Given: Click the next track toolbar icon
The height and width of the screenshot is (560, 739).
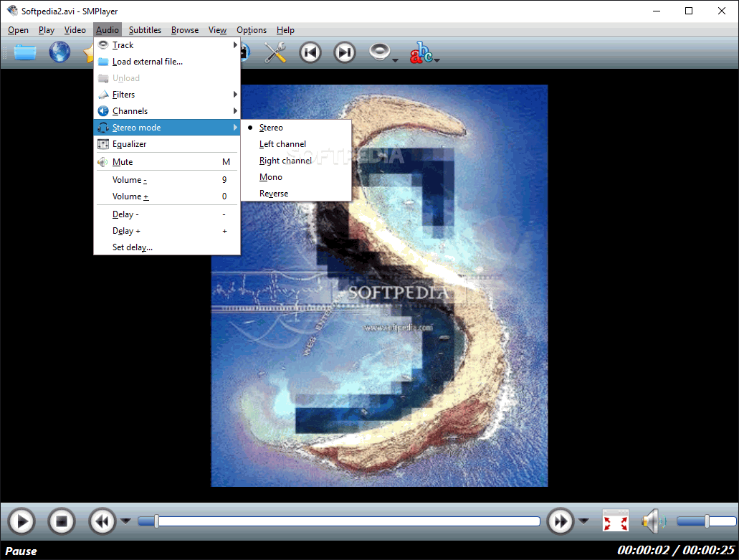Looking at the screenshot, I should (x=345, y=52).
